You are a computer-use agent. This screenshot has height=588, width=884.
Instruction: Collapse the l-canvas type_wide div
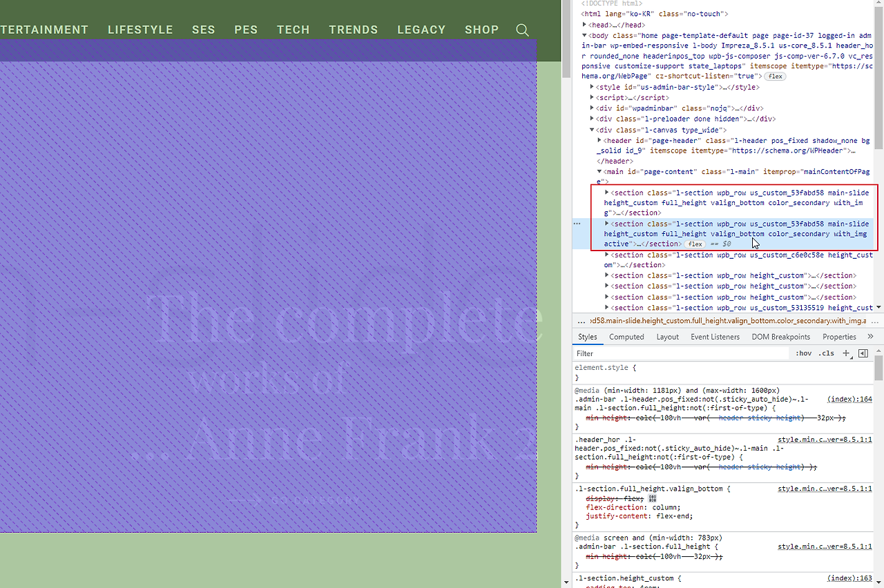[x=593, y=130]
